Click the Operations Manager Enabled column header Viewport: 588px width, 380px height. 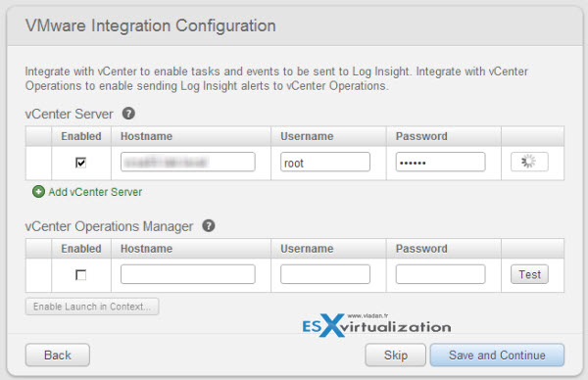pyautogui.click(x=81, y=249)
